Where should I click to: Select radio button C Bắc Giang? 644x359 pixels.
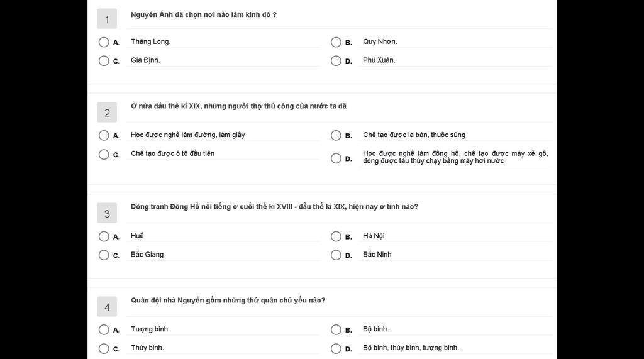click(104, 255)
